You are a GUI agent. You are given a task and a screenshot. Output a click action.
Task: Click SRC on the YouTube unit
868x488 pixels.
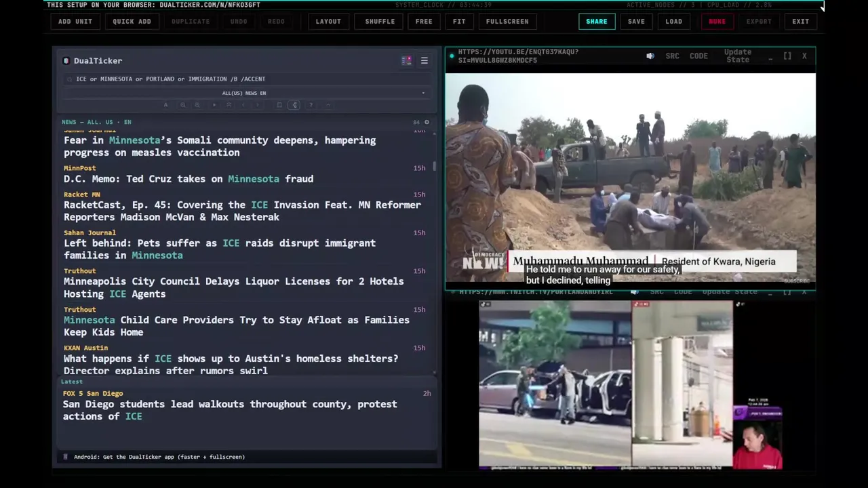tap(672, 56)
